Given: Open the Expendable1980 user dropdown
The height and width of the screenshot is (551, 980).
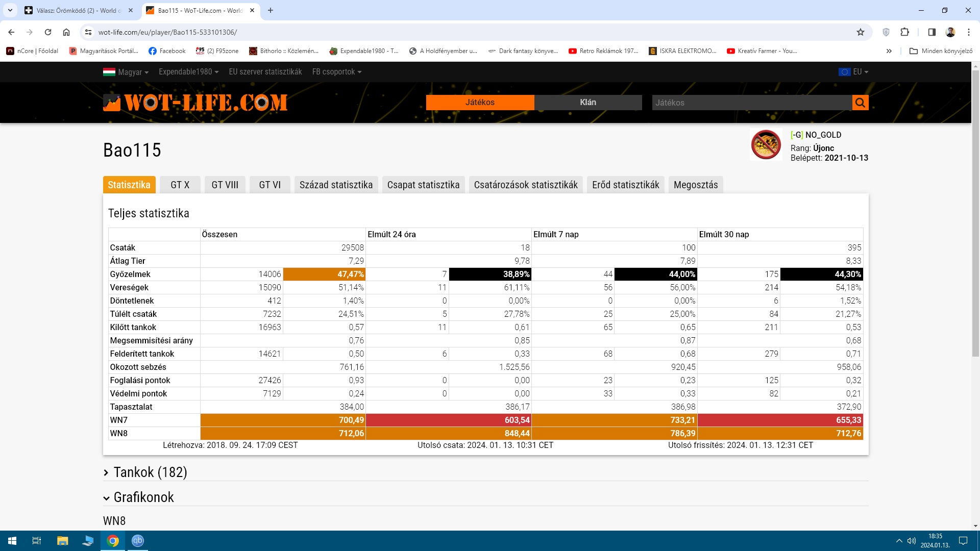Looking at the screenshot, I should [x=188, y=72].
